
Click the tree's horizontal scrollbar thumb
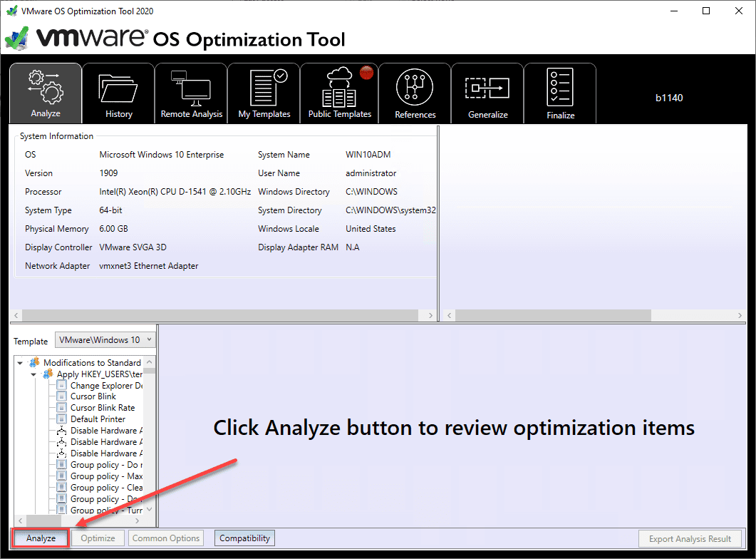(x=43, y=521)
